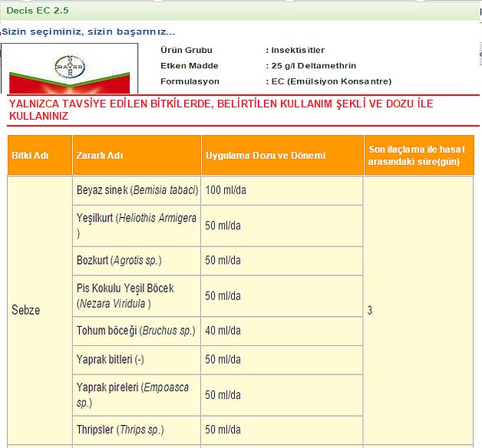
Task: Click dose cell in Nezara Viridula row
Action: pyautogui.click(x=282, y=296)
